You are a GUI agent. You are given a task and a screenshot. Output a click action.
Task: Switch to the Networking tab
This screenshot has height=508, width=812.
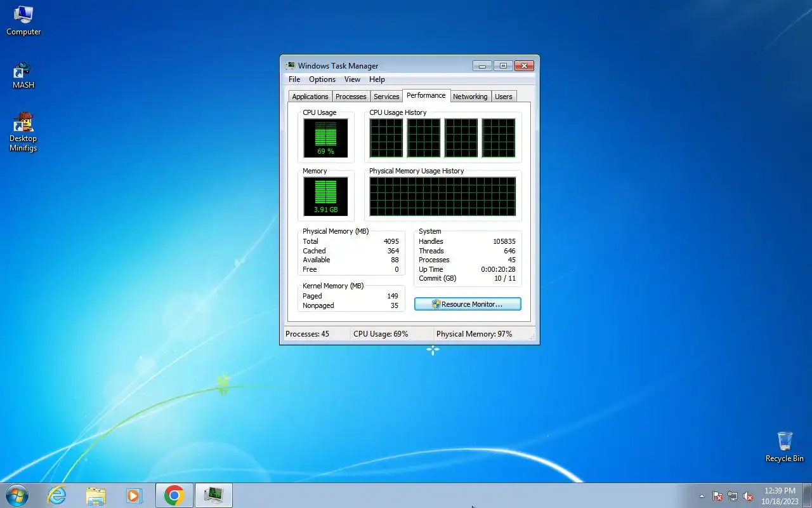tap(470, 97)
